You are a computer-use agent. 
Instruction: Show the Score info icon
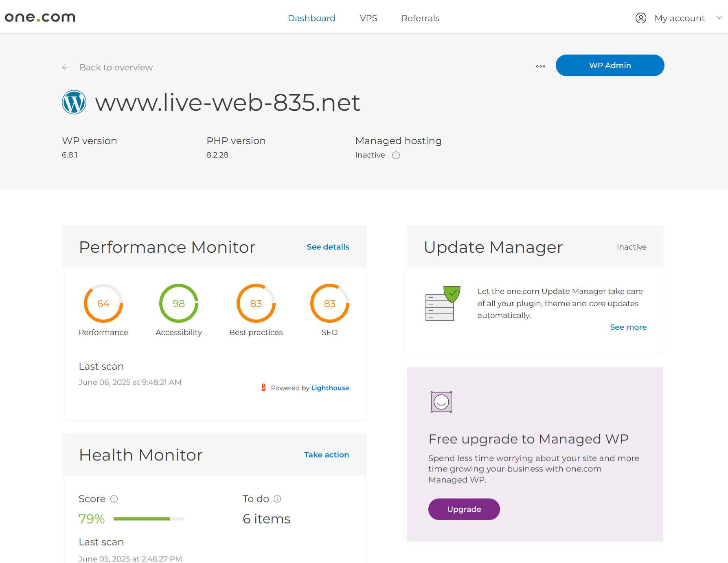point(114,499)
